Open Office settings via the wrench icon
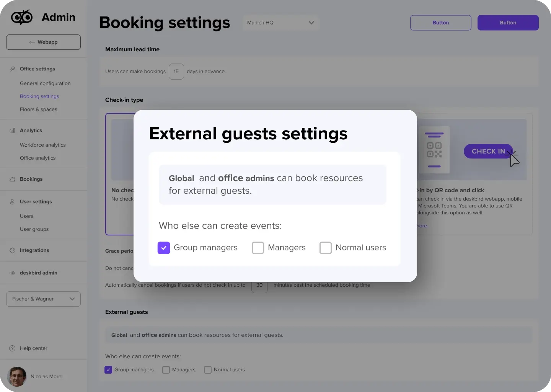 click(12, 69)
